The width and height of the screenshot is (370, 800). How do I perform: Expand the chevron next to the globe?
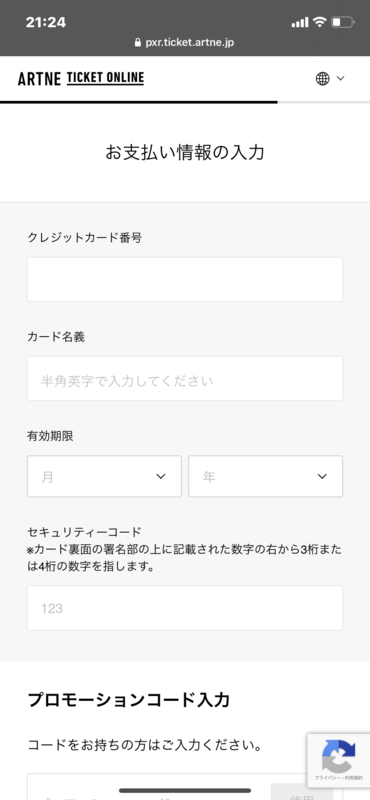point(340,79)
